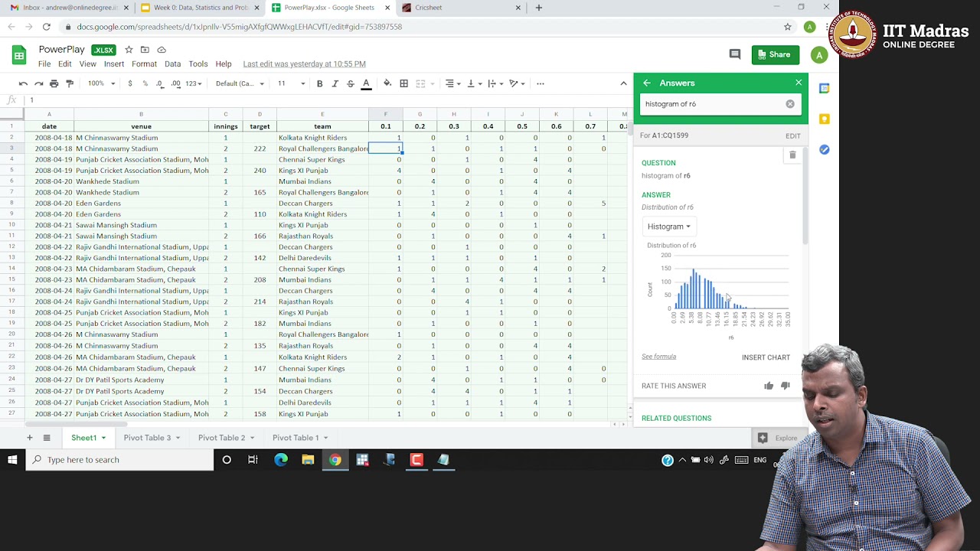Give thumbs up to this answer
Screen dimensions: 980x551
point(769,386)
